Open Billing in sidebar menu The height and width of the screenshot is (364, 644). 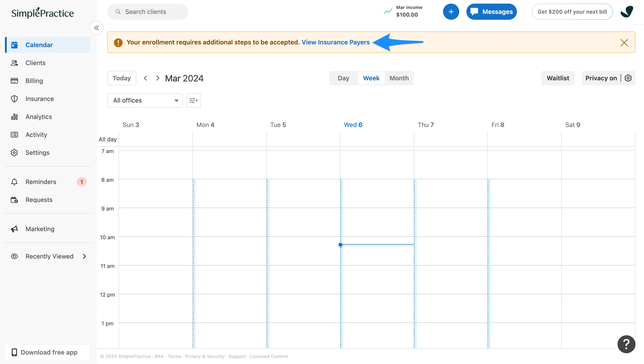tap(34, 81)
